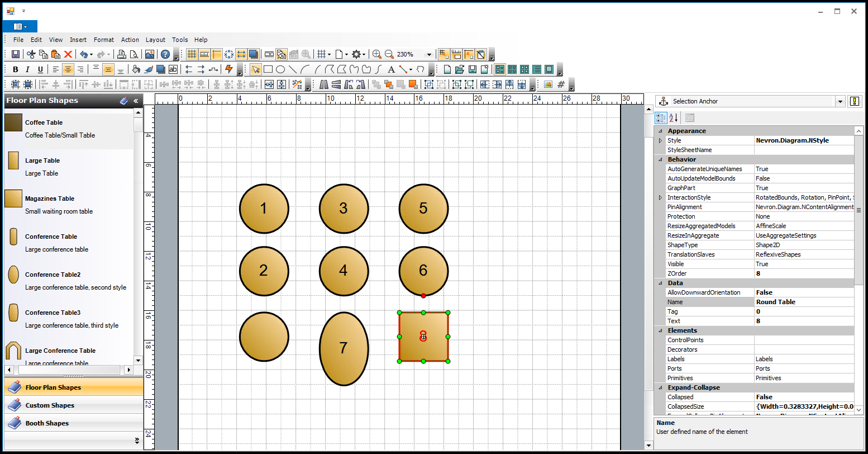Image resolution: width=868 pixels, height=454 pixels.
Task: Toggle Italic text formatting
Action: pos(28,69)
